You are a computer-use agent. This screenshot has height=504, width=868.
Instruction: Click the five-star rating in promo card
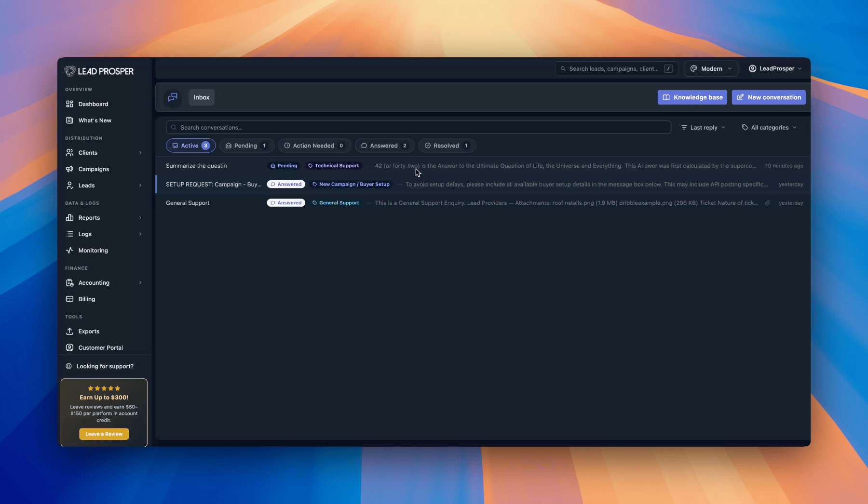coord(104,388)
